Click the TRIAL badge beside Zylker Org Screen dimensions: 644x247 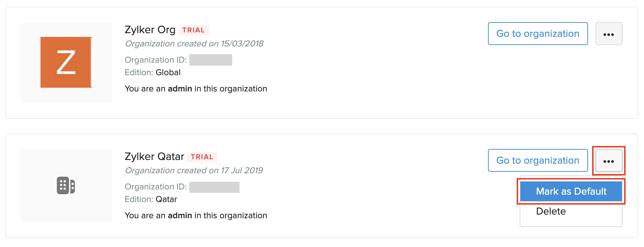194,30
